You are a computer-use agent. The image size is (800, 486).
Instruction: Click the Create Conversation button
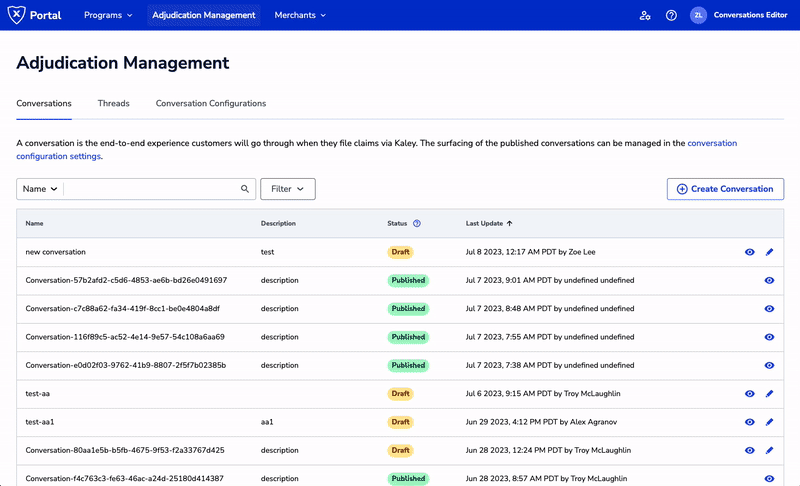[x=725, y=189]
